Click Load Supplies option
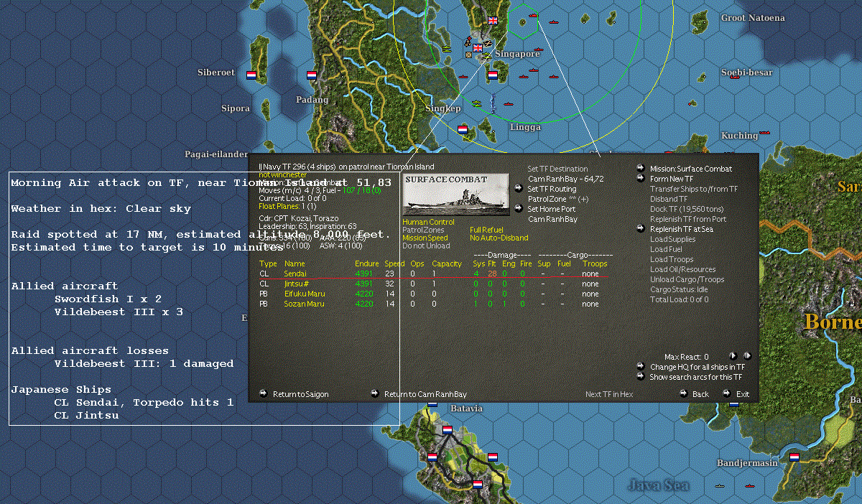Image resolution: width=862 pixels, height=504 pixels. pos(673,239)
